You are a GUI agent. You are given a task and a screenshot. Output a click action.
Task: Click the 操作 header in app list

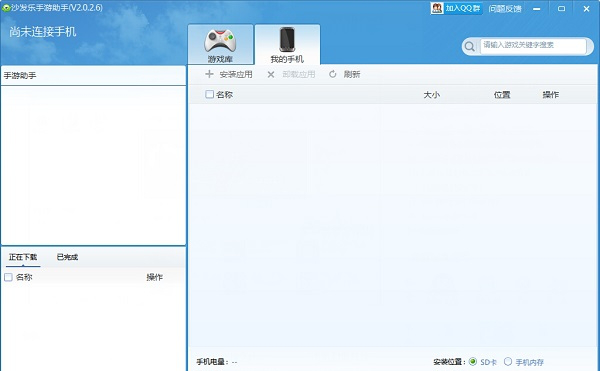[551, 95]
